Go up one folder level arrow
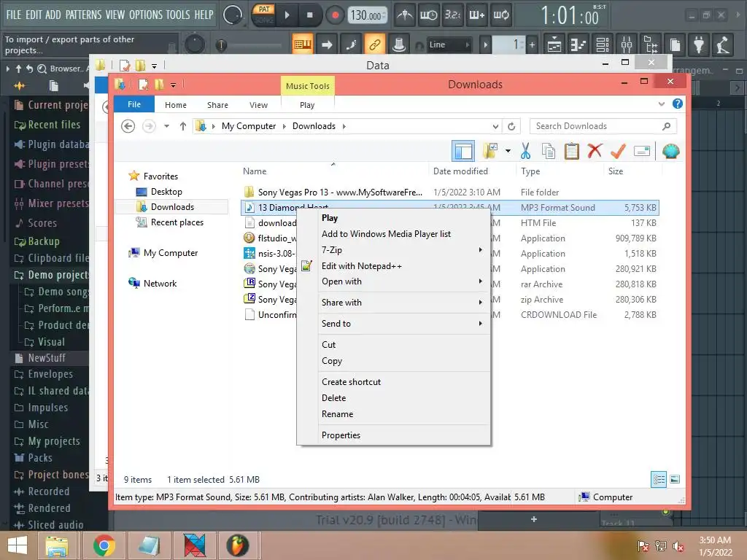Image resolution: width=747 pixels, height=560 pixels. tap(183, 126)
